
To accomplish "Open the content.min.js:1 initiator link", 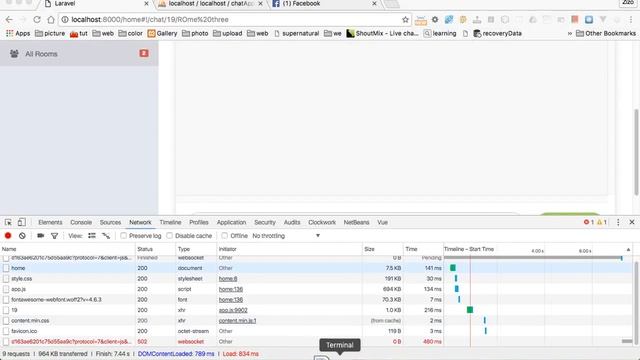I will click(x=238, y=321).
